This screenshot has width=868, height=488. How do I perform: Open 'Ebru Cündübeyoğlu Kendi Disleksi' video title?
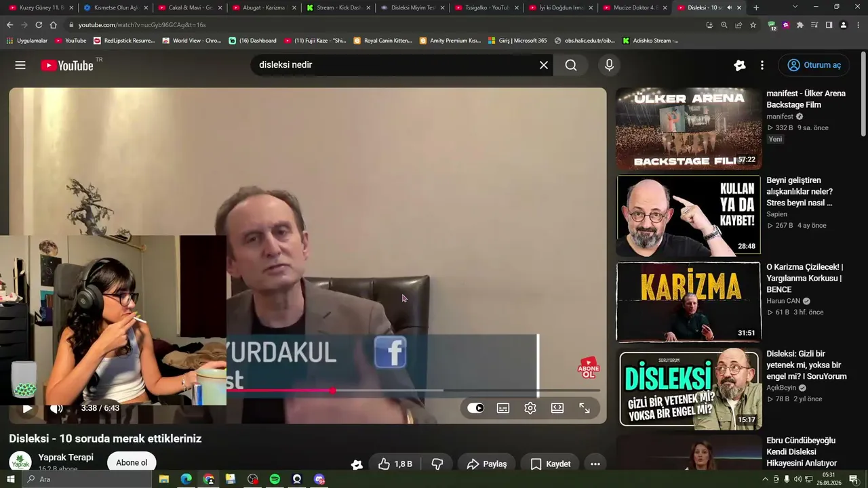(x=802, y=452)
